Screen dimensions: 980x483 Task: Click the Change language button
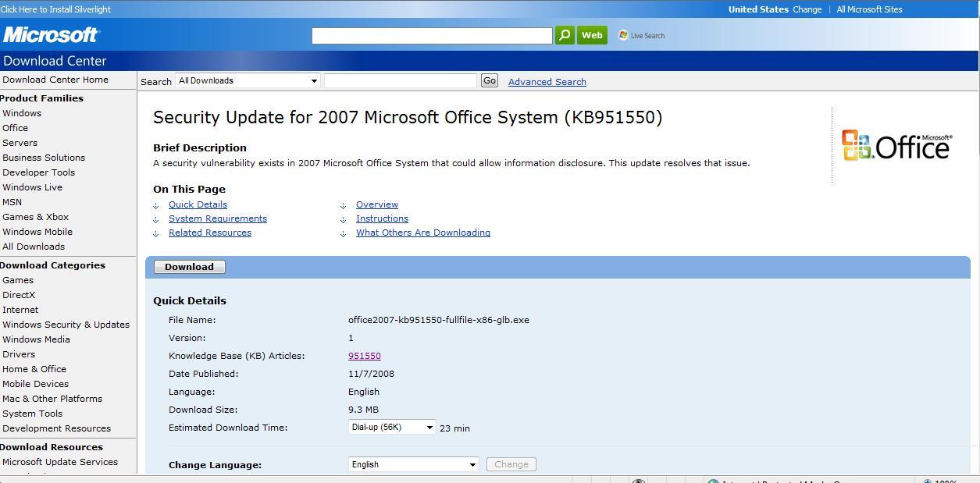click(511, 464)
